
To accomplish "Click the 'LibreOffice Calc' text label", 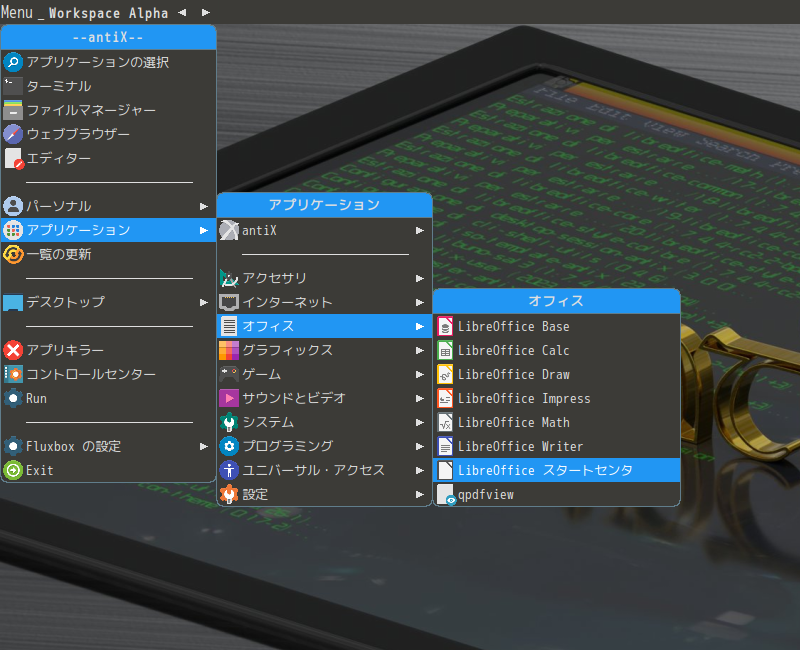I will [x=513, y=351].
